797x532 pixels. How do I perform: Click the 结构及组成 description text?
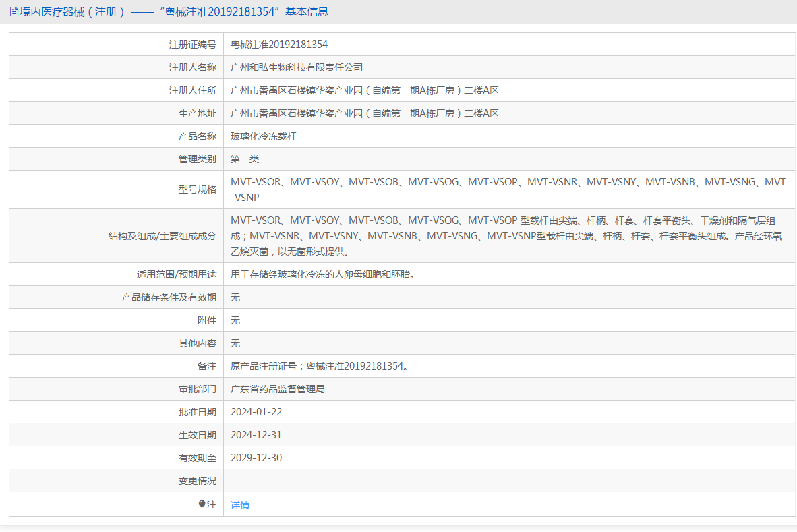506,236
